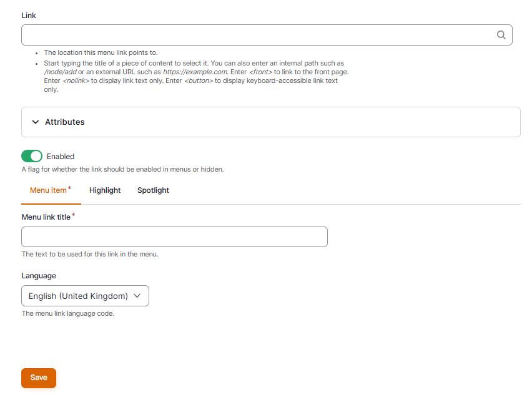Click the 'The menu link language code.' hint
Screen dimensions: 532x395
(68, 313)
